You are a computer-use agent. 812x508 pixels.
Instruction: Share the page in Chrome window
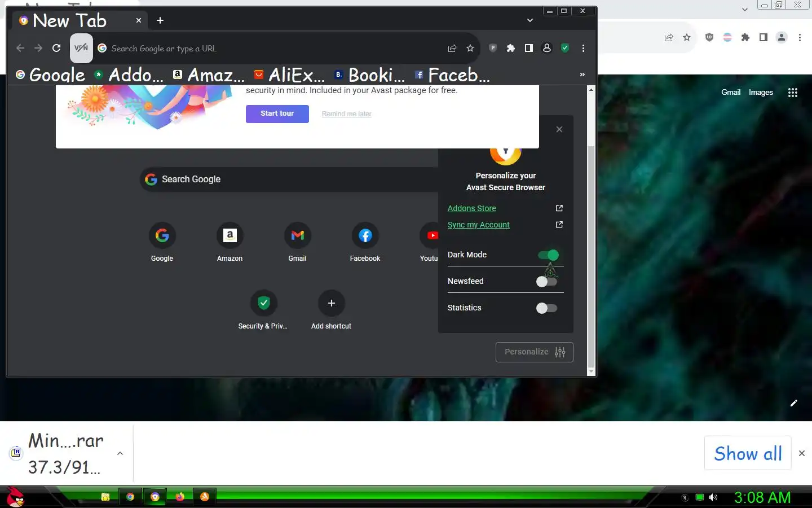[x=669, y=38]
